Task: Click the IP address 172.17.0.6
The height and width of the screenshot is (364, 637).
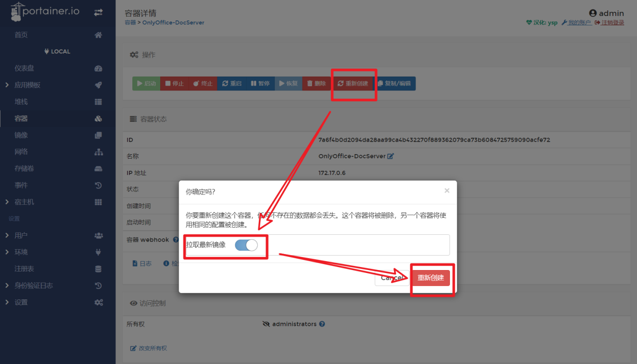Action: [x=332, y=173]
